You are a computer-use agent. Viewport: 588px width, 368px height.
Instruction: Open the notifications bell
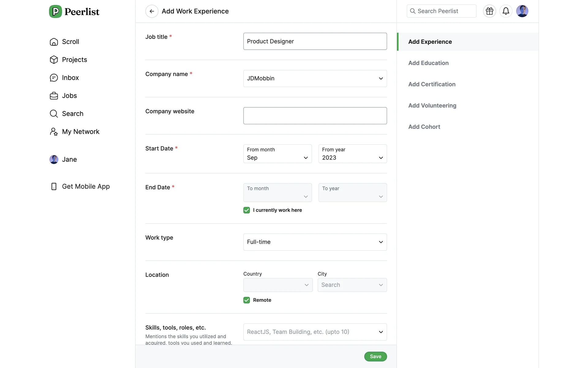tap(506, 11)
